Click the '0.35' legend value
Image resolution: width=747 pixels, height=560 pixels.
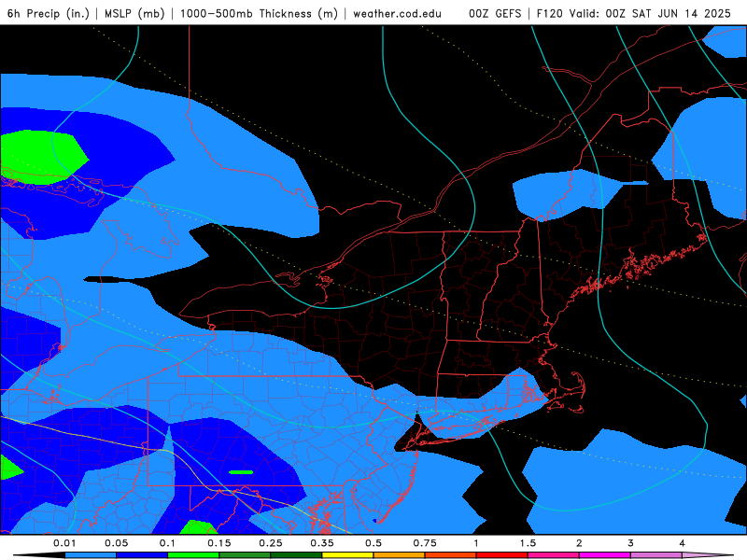(x=322, y=543)
